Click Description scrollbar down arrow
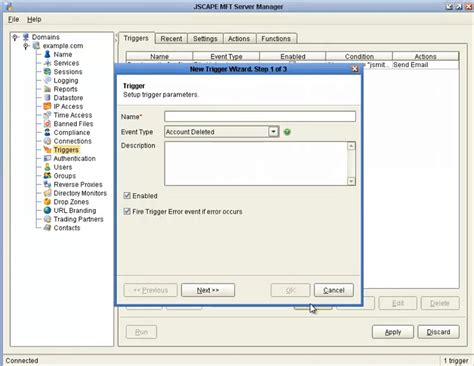474x366 pixels. click(x=351, y=181)
